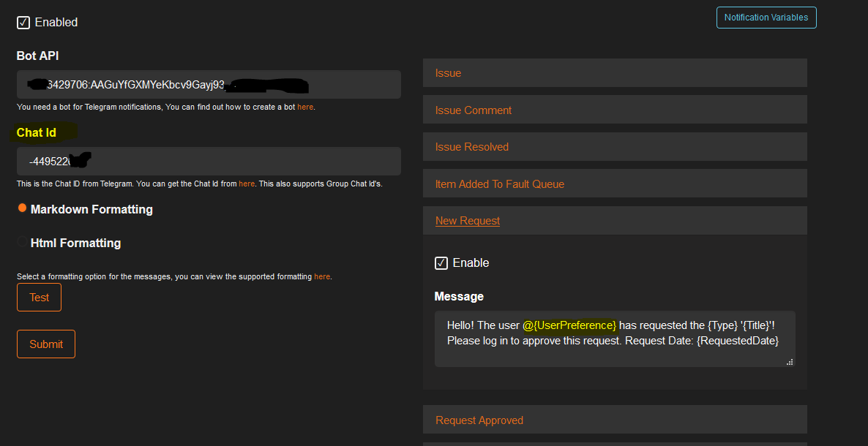The height and width of the screenshot is (446, 868).
Task: Click the Submit button
Action: coord(46,344)
